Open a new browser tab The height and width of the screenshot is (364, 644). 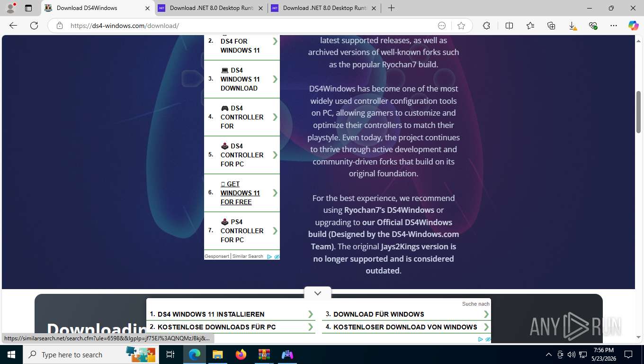(391, 8)
